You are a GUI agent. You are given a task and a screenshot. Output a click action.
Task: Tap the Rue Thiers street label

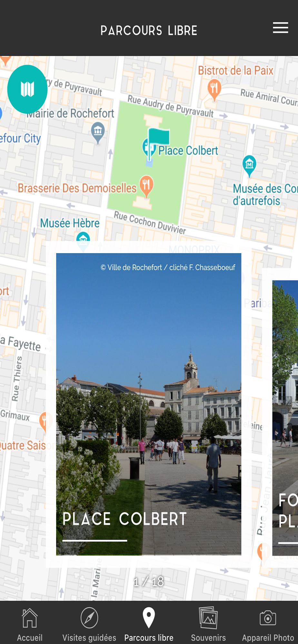point(17,379)
